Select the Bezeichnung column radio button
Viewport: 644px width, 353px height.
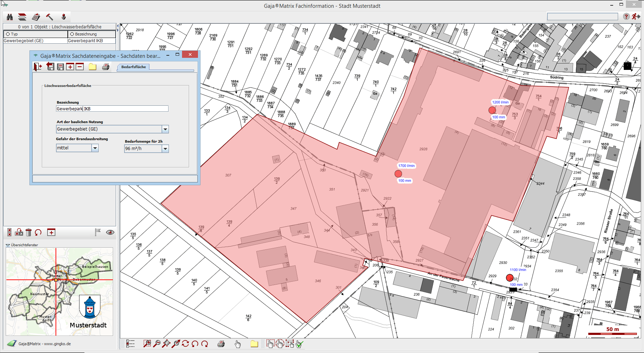(x=72, y=34)
